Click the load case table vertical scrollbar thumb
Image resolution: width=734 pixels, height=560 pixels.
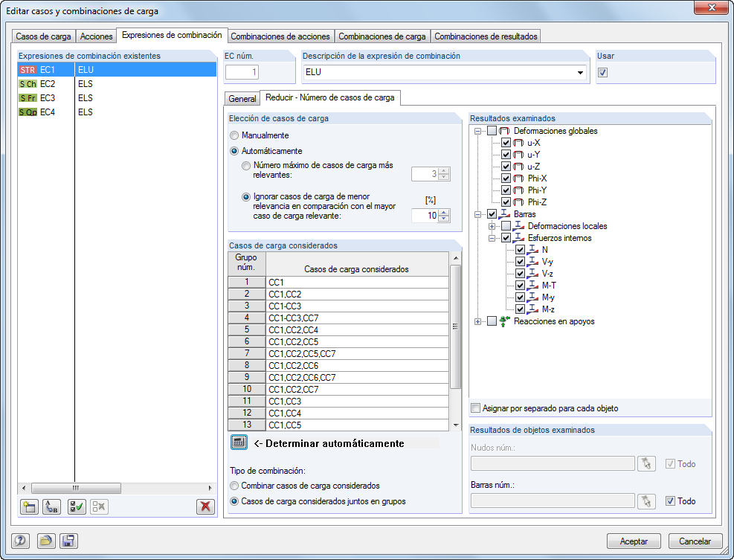tap(455, 326)
